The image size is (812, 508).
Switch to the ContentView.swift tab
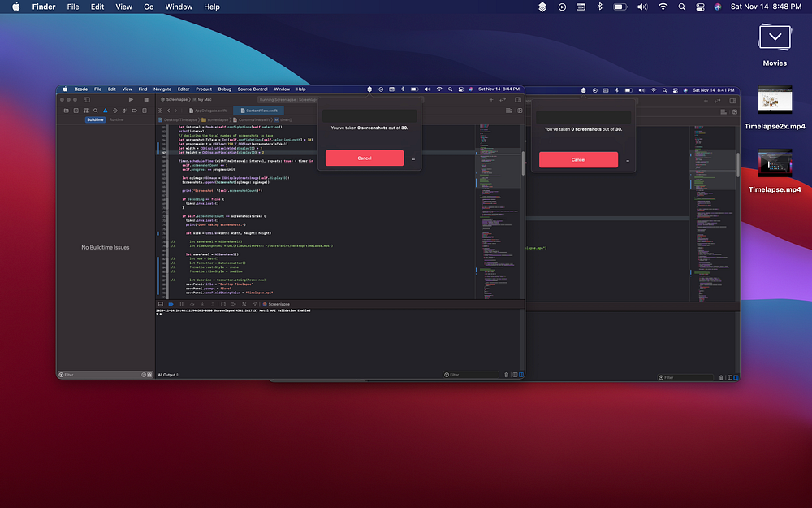tap(258, 111)
